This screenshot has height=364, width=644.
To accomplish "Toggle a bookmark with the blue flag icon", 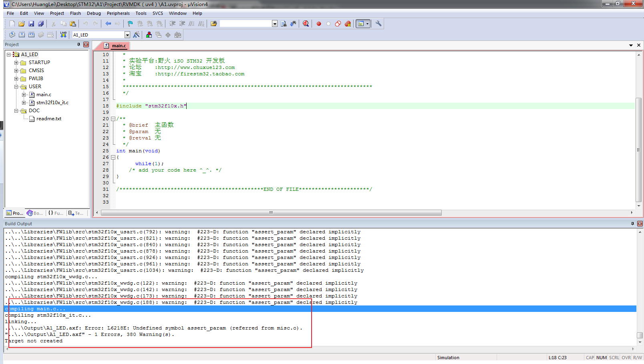I will (x=130, y=24).
